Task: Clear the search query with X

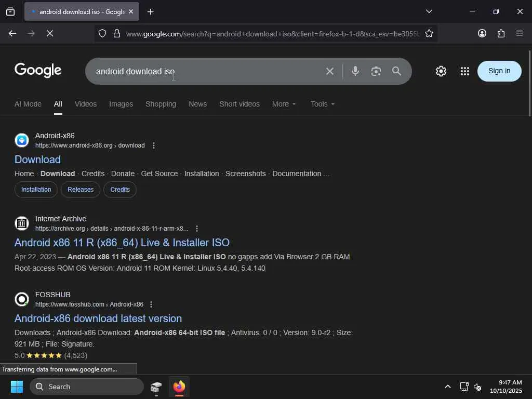Action: (329, 71)
